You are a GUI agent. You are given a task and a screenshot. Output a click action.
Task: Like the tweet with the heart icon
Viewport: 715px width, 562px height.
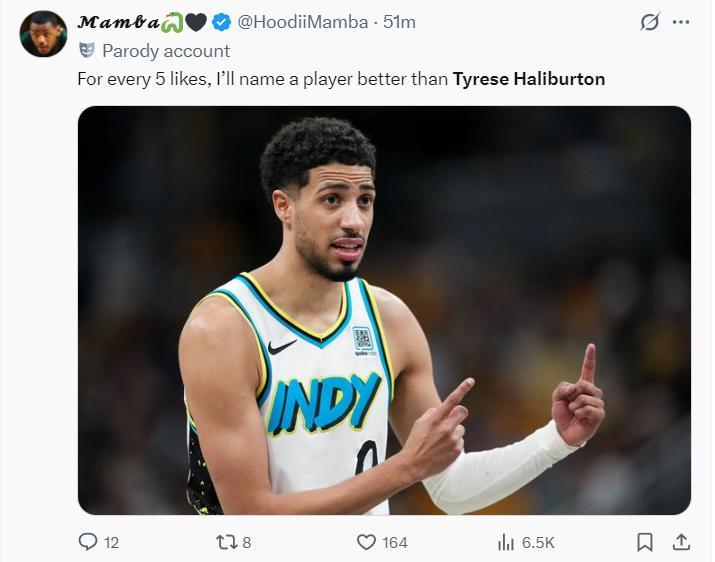(366, 542)
